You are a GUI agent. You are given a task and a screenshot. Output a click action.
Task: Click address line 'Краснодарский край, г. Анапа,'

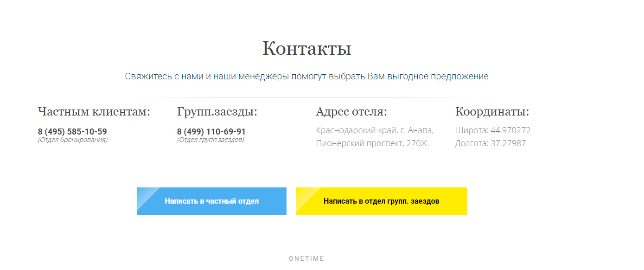(375, 130)
